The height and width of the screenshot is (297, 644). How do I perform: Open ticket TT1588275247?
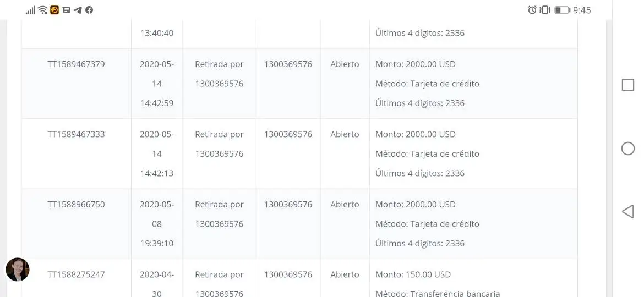(76, 274)
